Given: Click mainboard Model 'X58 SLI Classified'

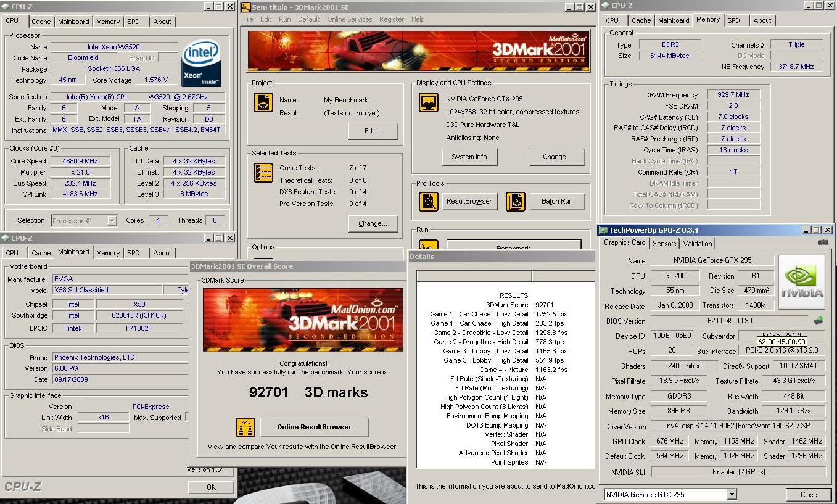Looking at the screenshot, I should click(x=106, y=290).
